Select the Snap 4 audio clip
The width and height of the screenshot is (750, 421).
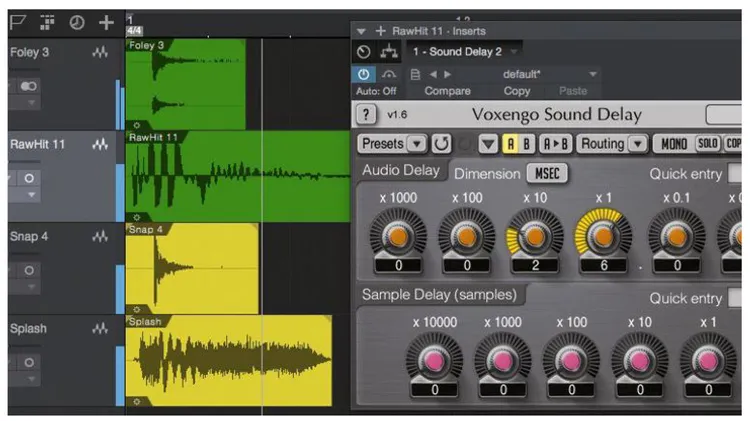coord(192,268)
